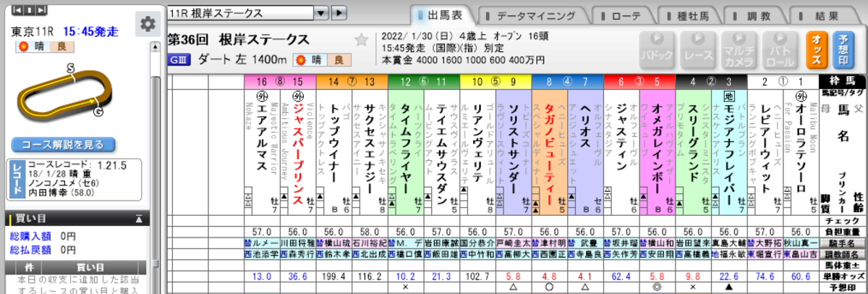Click jockey name 武豊
The height and width of the screenshot is (294, 868).
(590, 244)
